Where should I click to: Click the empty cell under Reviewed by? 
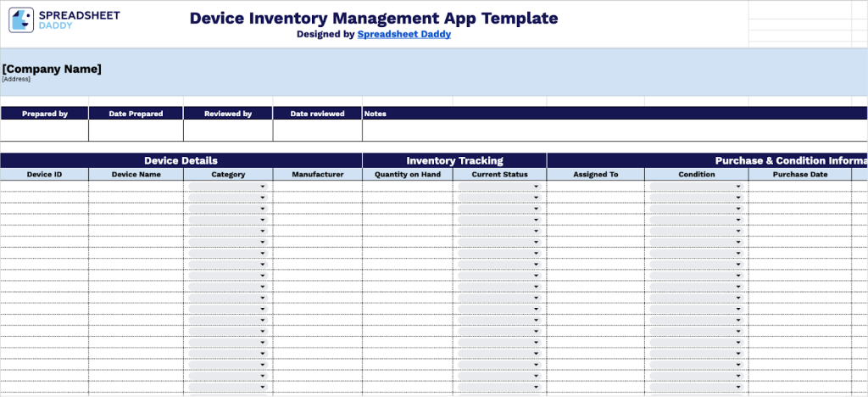pyautogui.click(x=228, y=131)
